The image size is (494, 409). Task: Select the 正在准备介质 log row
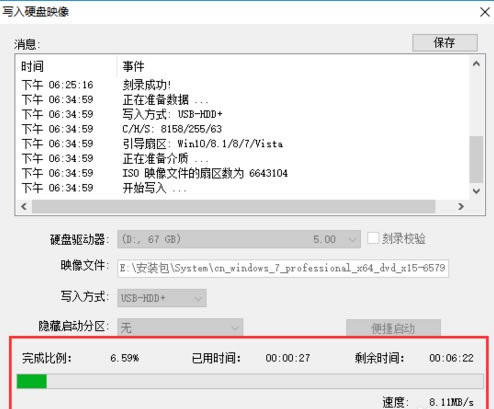click(243, 158)
